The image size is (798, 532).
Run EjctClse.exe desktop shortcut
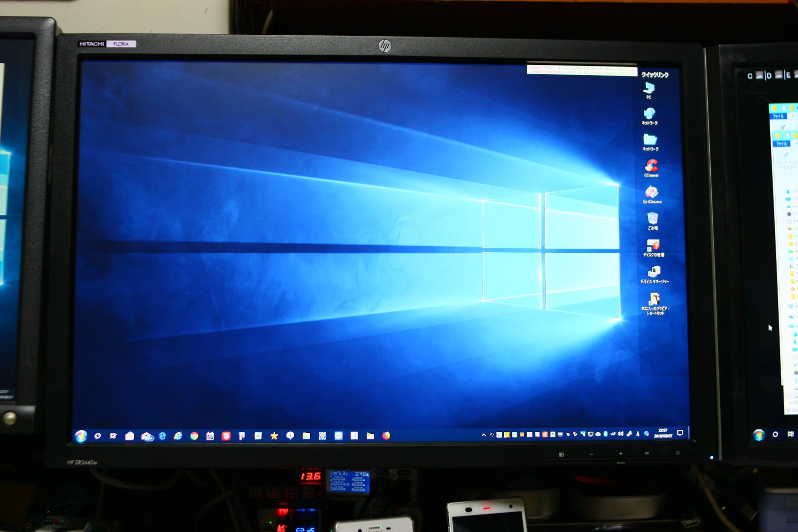coord(652,194)
